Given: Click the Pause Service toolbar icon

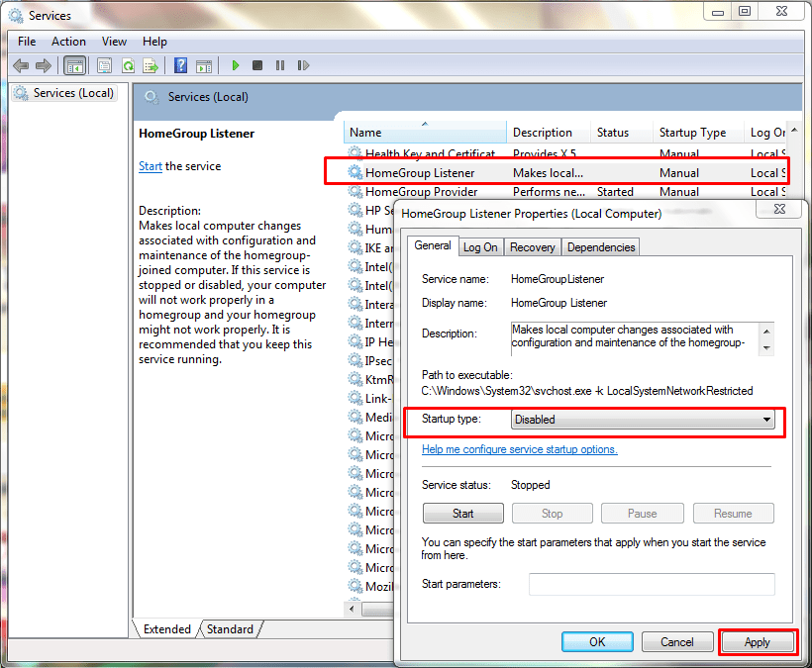Looking at the screenshot, I should click(x=280, y=65).
